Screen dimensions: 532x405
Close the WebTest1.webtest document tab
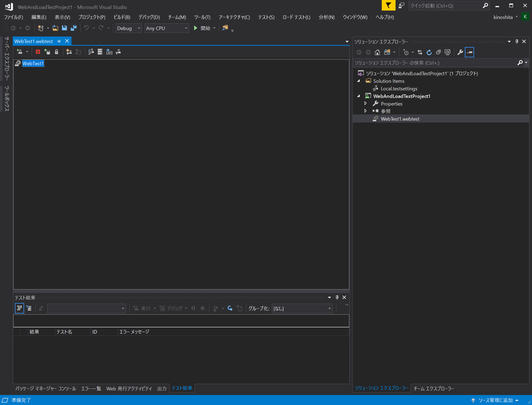point(67,41)
